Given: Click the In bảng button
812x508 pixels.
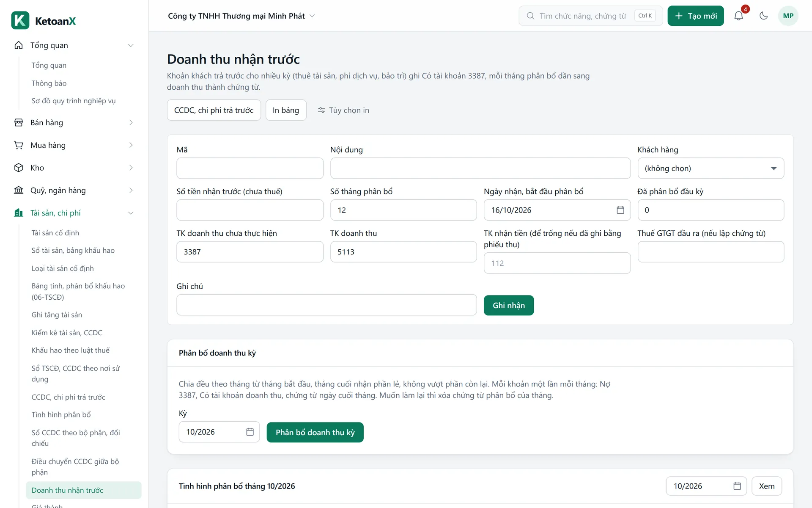Looking at the screenshot, I should [x=286, y=110].
